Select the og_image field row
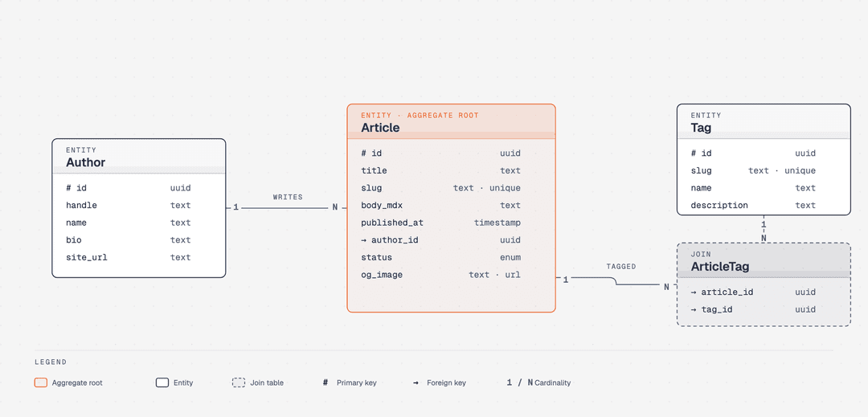 coord(440,275)
